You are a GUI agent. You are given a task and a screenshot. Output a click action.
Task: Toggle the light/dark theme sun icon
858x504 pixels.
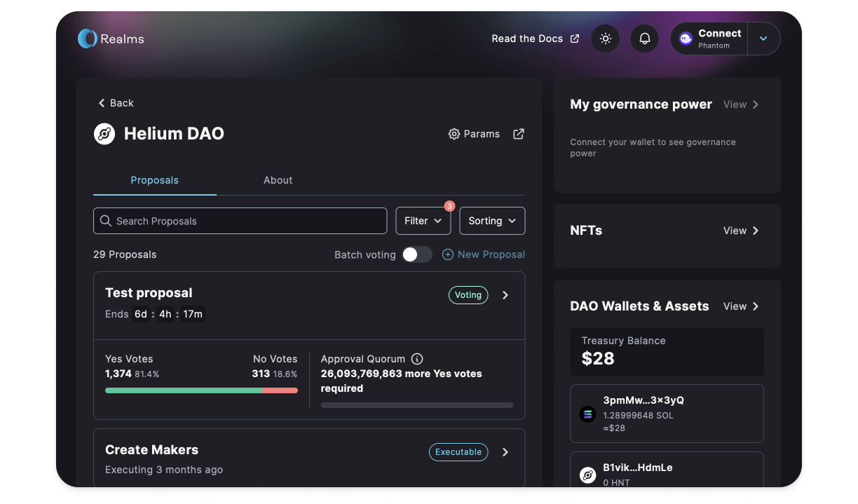(x=605, y=39)
